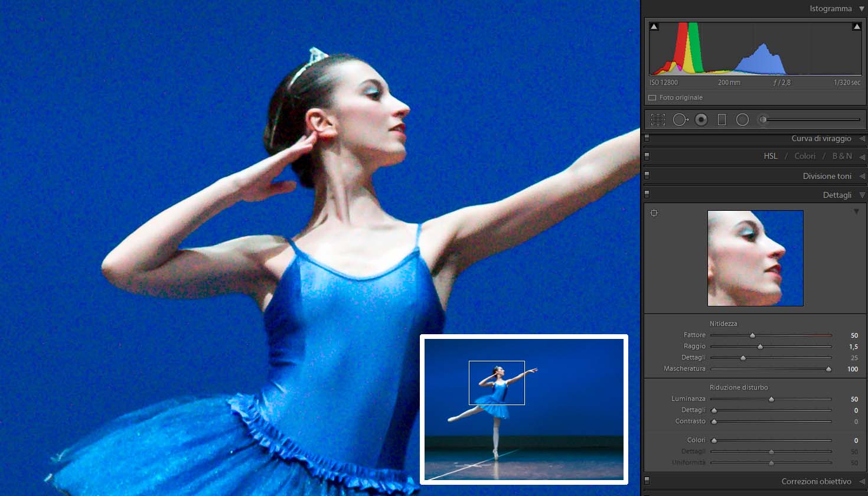Select the Graduated Filter tool
This screenshot has height=496, width=868.
pos(722,120)
